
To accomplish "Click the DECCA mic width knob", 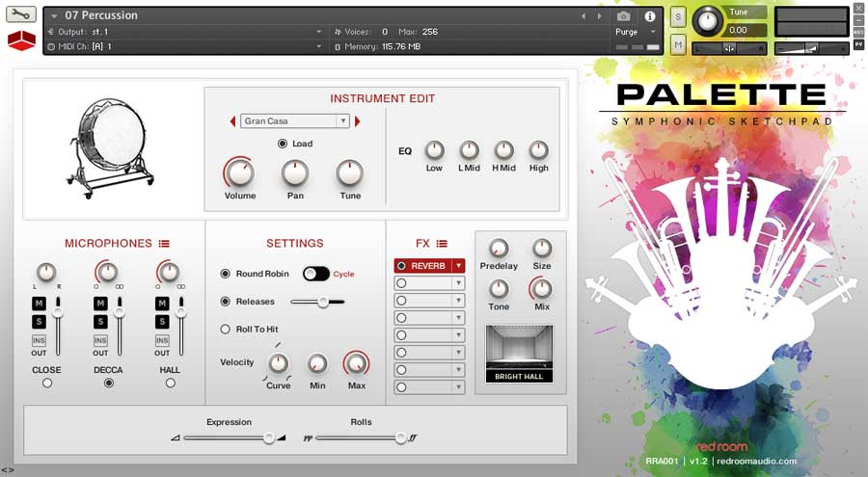I will pos(107,273).
